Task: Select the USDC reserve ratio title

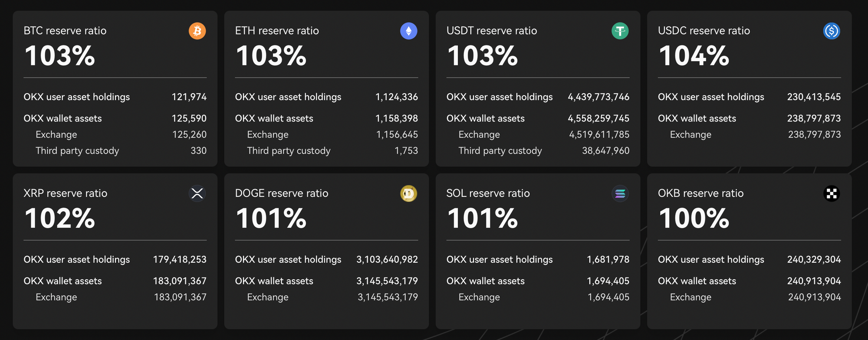Action: (704, 31)
